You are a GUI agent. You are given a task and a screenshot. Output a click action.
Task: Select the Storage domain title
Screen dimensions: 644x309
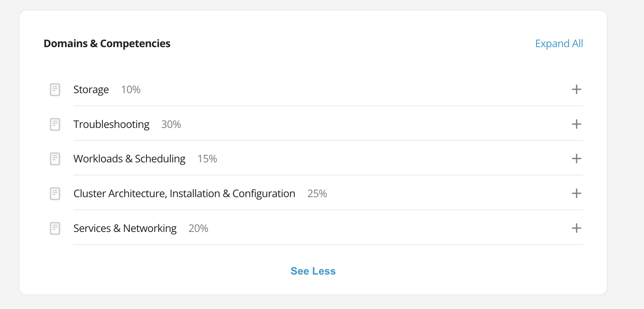[x=91, y=90]
